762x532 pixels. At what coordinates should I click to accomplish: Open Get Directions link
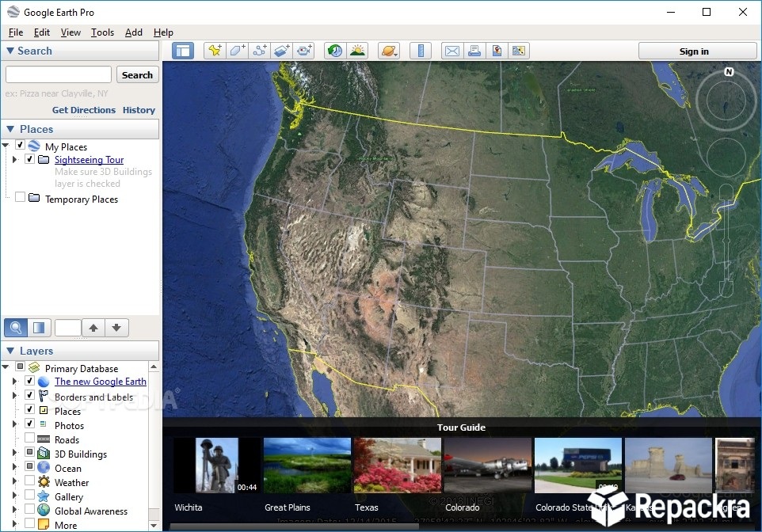(84, 110)
